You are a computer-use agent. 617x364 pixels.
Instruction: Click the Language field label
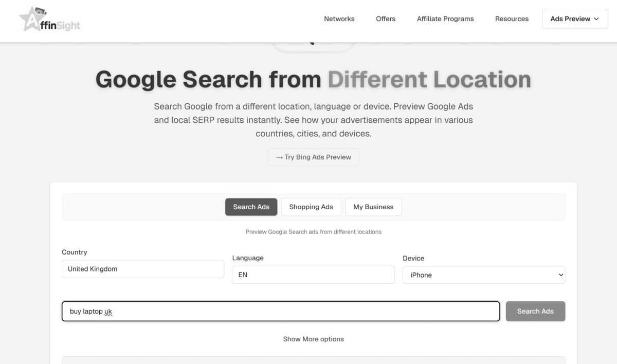(x=248, y=258)
